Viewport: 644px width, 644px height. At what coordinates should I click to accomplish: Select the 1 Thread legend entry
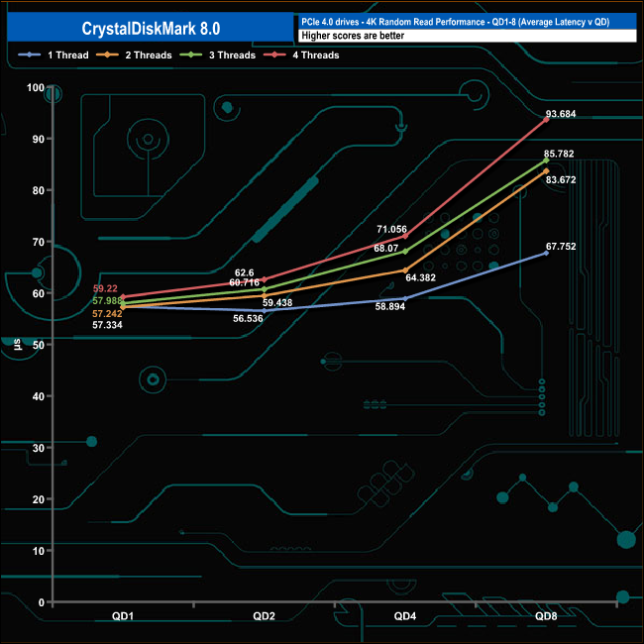54,55
